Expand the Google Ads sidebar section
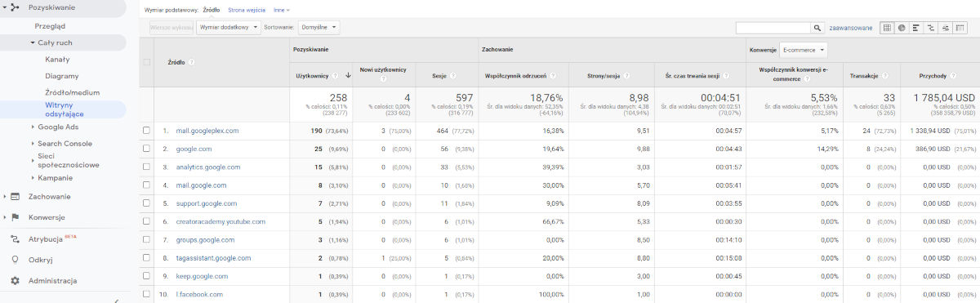 (x=32, y=127)
